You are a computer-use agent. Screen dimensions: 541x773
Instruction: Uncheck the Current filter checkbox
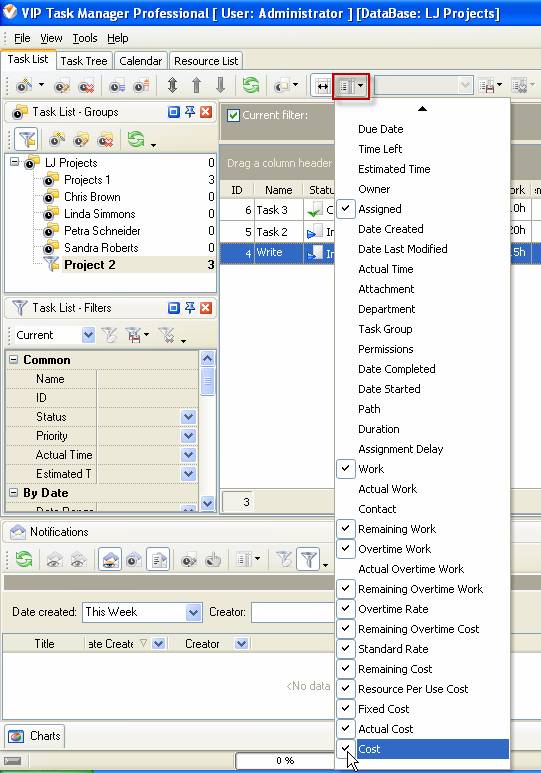click(233, 115)
